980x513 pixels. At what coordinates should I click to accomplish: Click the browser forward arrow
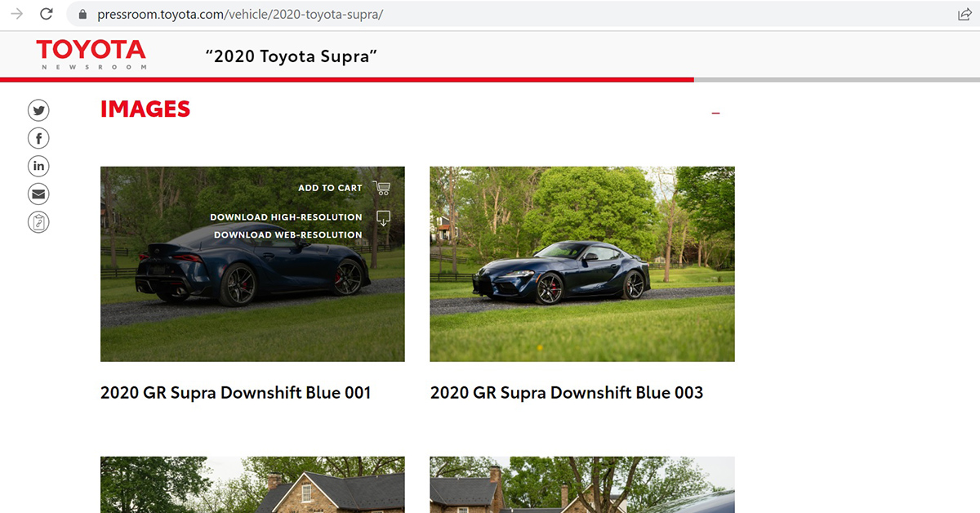[16, 14]
